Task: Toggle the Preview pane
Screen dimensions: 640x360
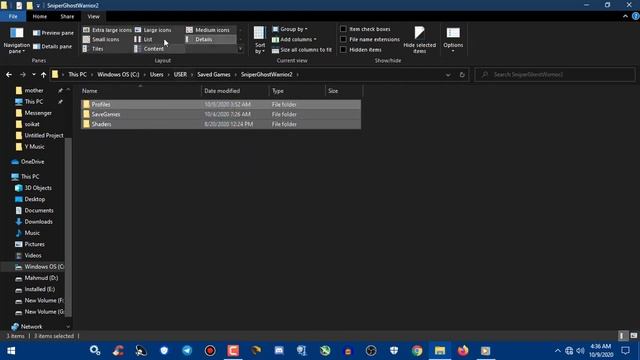Action: [x=53, y=33]
